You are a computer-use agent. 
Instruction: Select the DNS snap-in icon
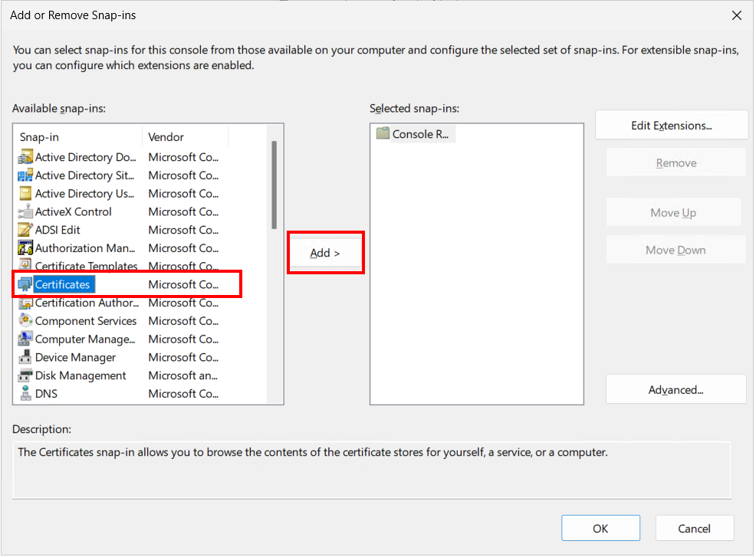(x=25, y=394)
